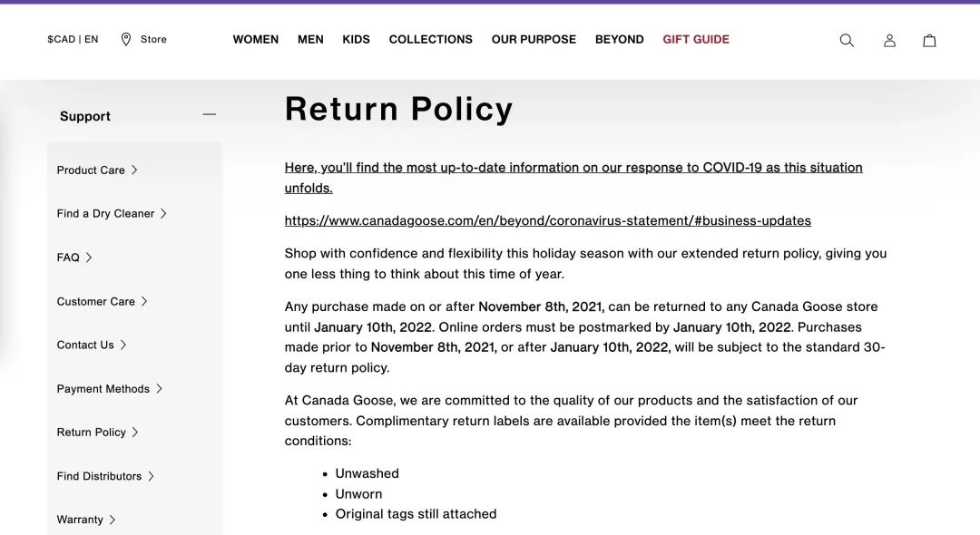The width and height of the screenshot is (980, 535).
Task: Click the chevron next to FAQ
Action: pyautogui.click(x=89, y=258)
